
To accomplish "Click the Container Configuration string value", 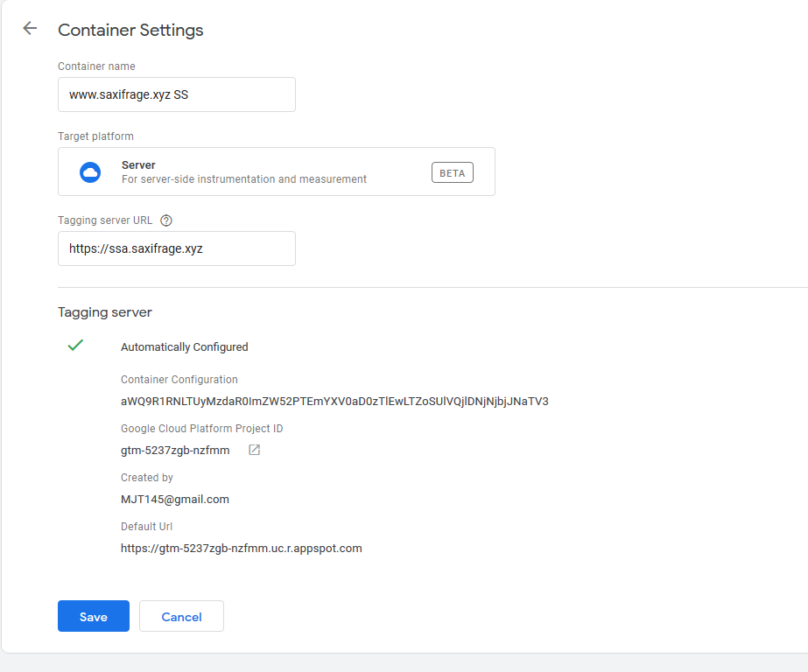I will point(334,401).
